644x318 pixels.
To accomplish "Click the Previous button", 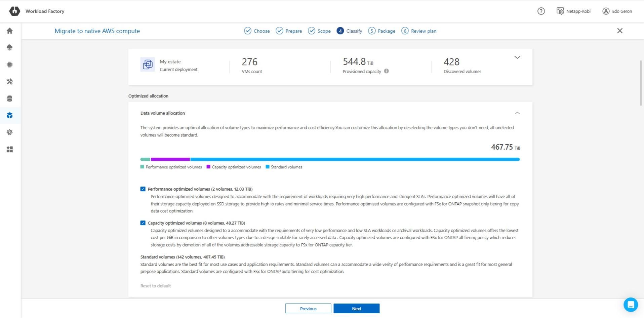I will [x=308, y=309].
